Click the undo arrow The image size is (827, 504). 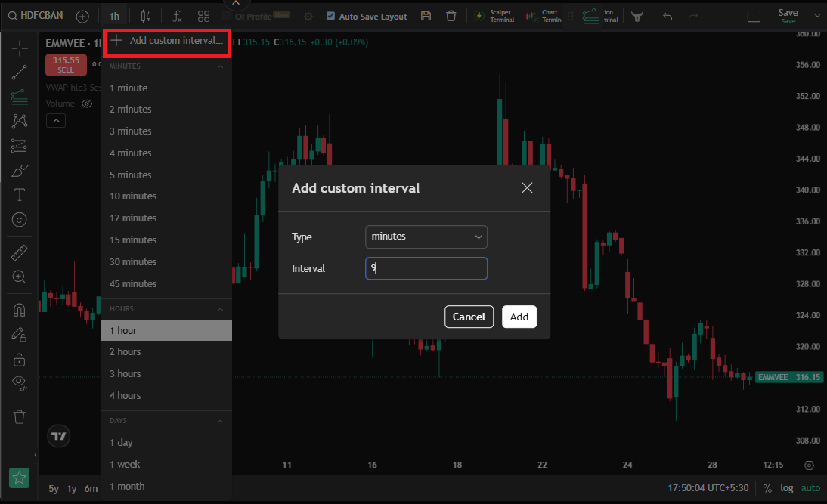(x=667, y=17)
